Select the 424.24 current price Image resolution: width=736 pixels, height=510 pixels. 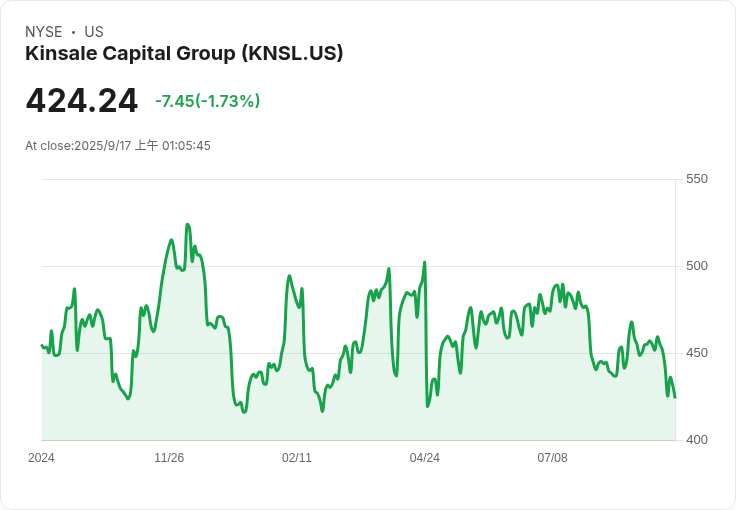coord(82,101)
